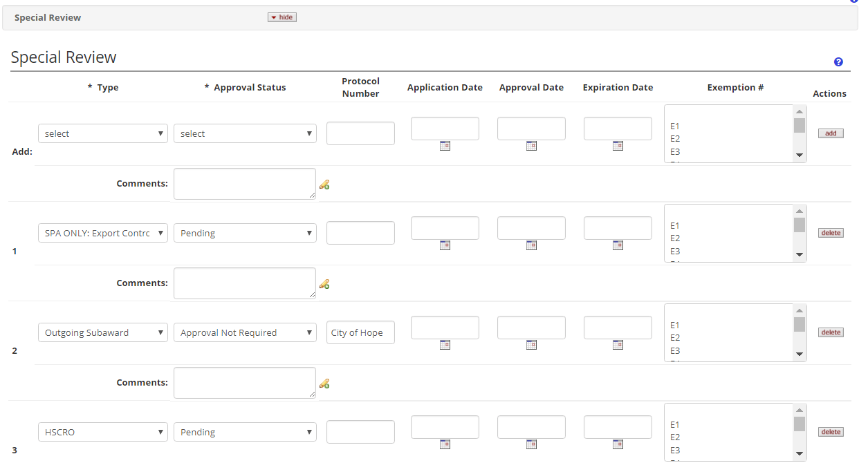The width and height of the screenshot is (868, 463).
Task: Open Application Date calendar in the Add row
Action: 445,146
